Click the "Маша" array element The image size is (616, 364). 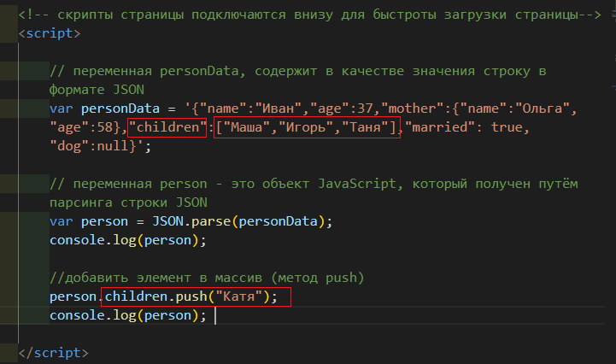click(x=246, y=127)
